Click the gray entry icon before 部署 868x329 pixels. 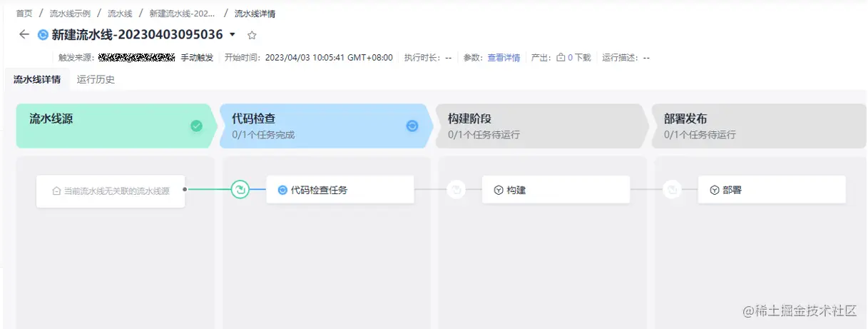point(673,190)
